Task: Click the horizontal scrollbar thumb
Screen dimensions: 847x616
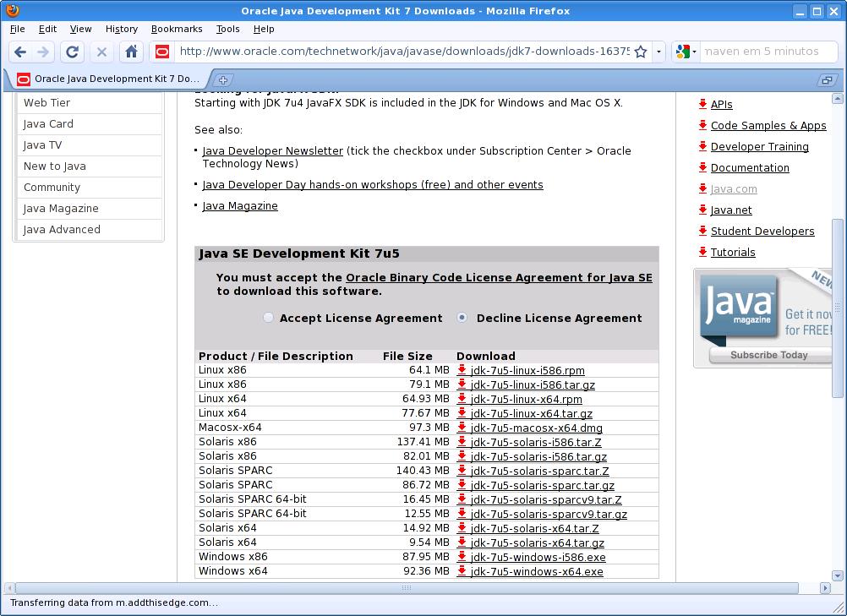Action: click(407, 587)
